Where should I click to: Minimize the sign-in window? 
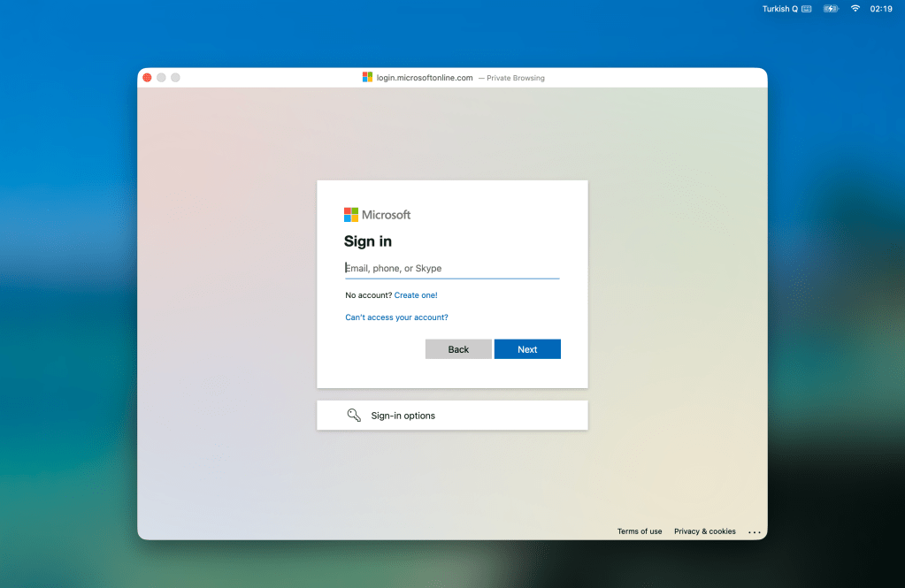pyautogui.click(x=161, y=78)
